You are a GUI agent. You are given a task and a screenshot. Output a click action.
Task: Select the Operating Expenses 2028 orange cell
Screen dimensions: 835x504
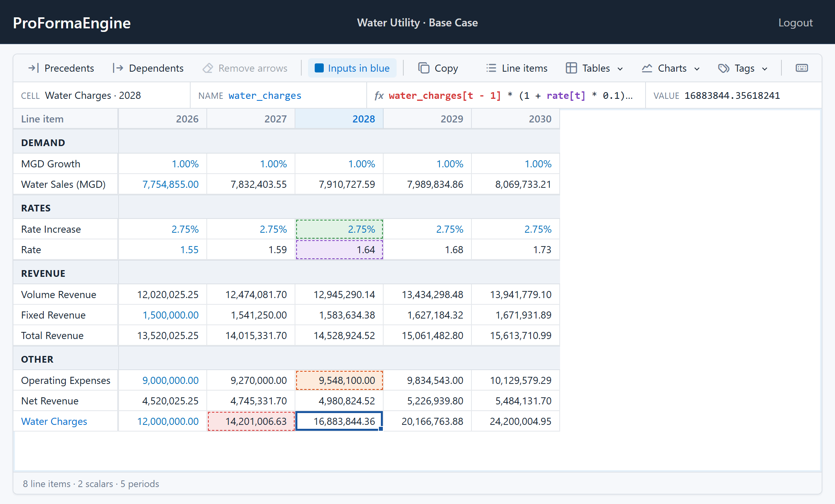[340, 380]
